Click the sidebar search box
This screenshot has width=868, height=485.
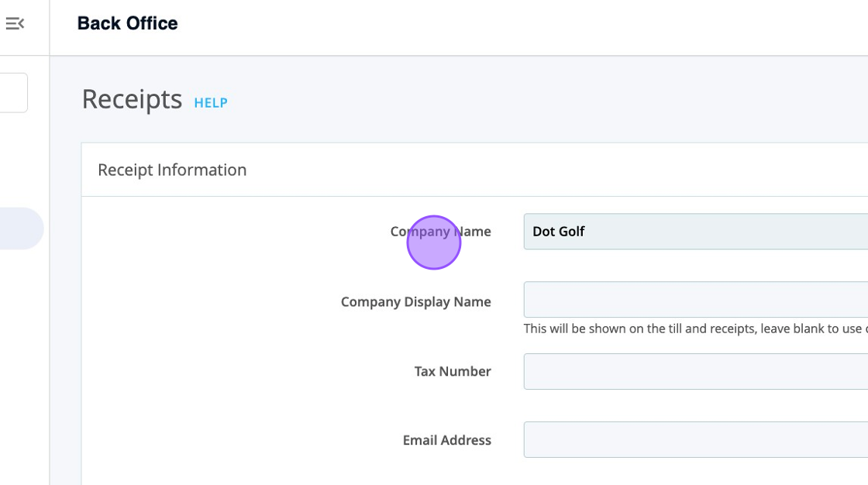[x=13, y=93]
